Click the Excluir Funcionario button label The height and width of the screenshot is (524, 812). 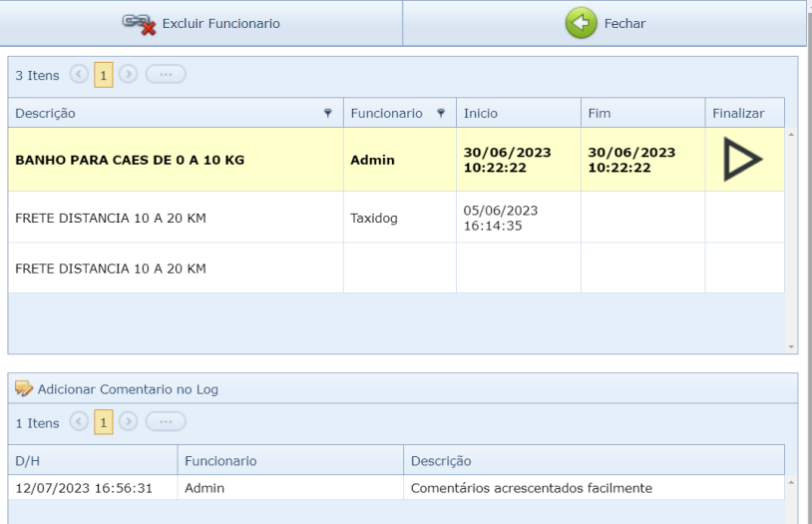[220, 23]
